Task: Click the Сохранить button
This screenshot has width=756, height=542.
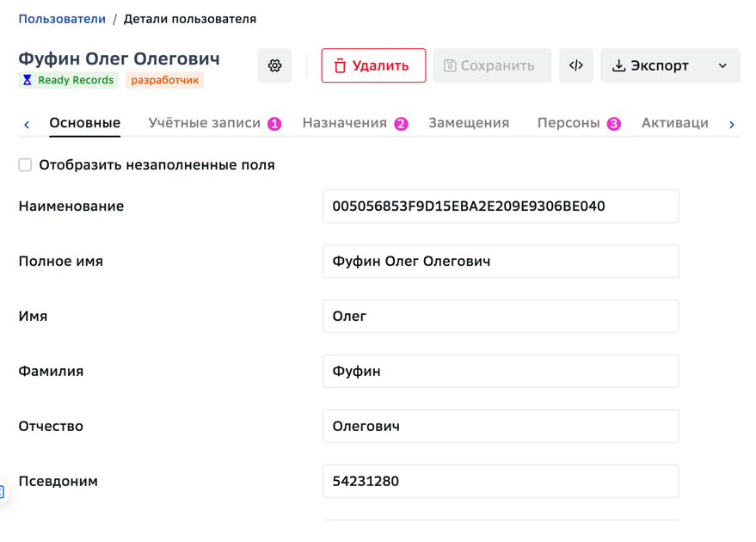Action: pos(492,65)
